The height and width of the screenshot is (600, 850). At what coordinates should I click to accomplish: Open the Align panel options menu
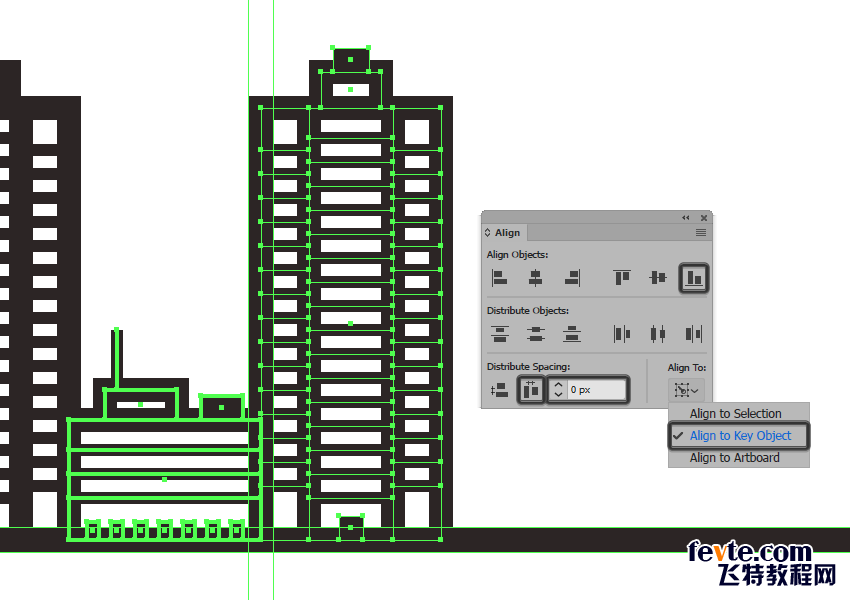coord(701,233)
